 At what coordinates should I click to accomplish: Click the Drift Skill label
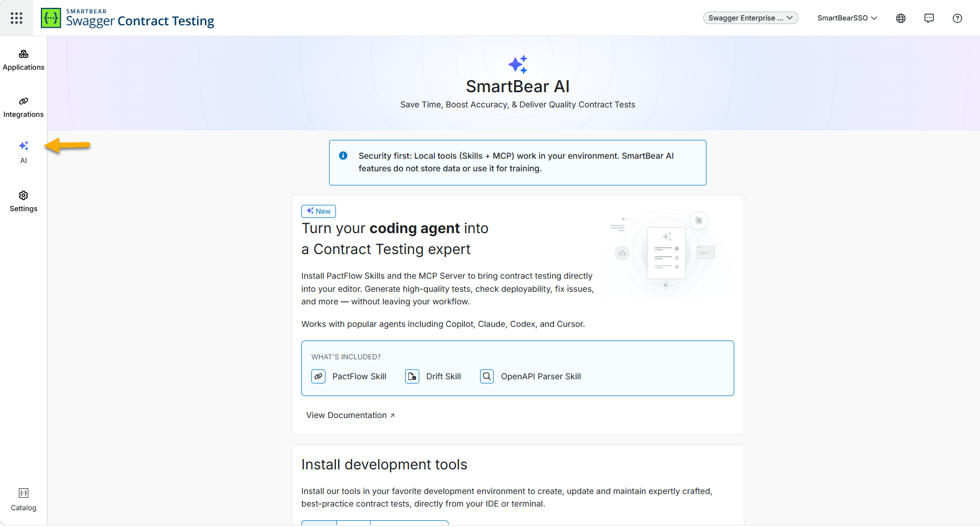(x=444, y=376)
